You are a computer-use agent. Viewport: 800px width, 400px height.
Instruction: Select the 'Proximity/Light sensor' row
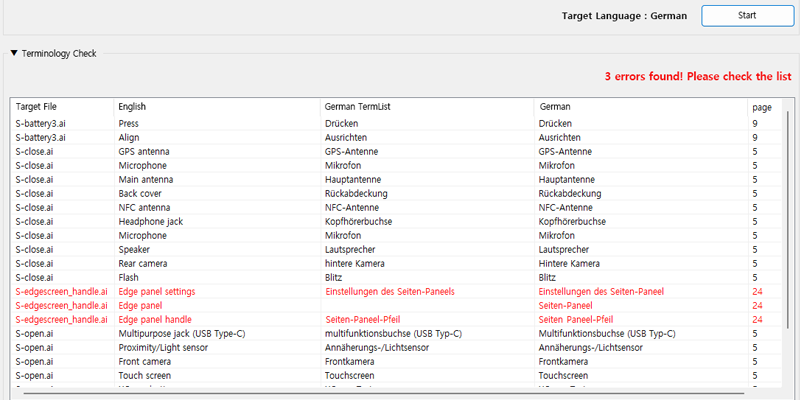click(x=167, y=348)
